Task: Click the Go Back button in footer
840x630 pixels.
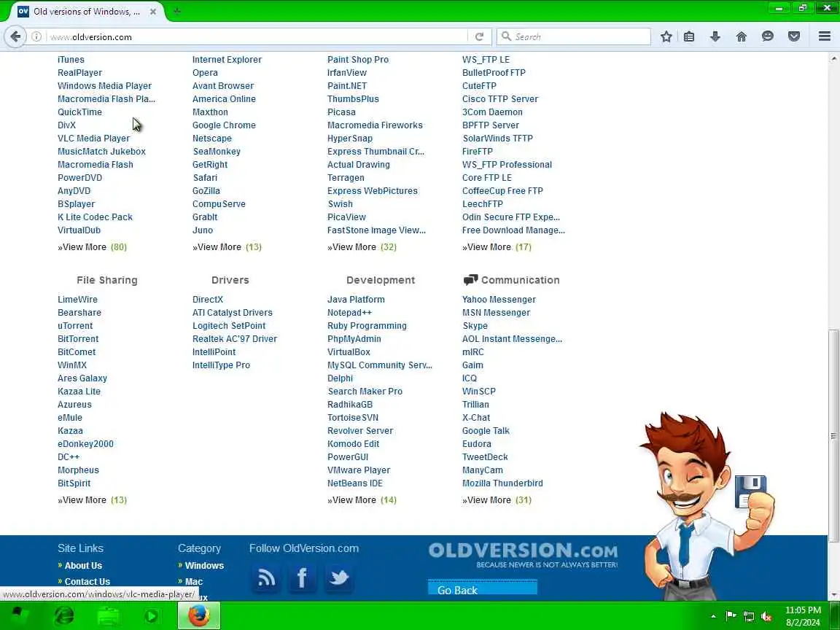Action: point(482,588)
